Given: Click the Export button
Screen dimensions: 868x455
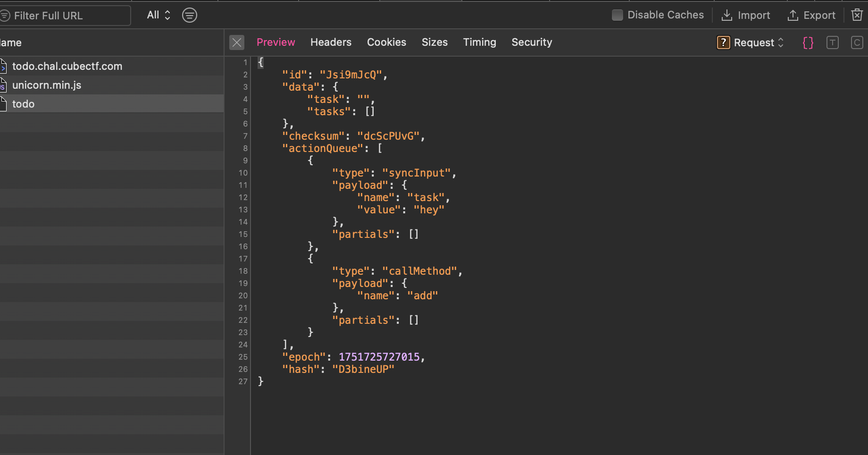Looking at the screenshot, I should (811, 16).
